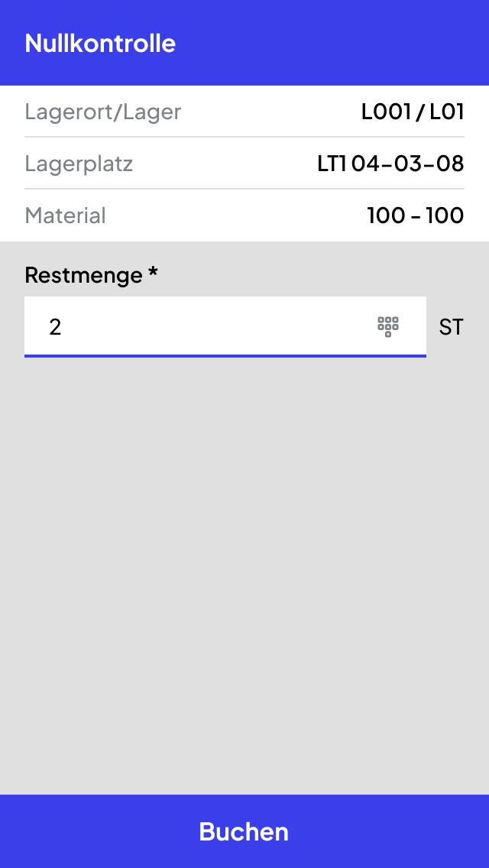
Task: Click the Lagerort/Lager row
Action: click(244, 112)
